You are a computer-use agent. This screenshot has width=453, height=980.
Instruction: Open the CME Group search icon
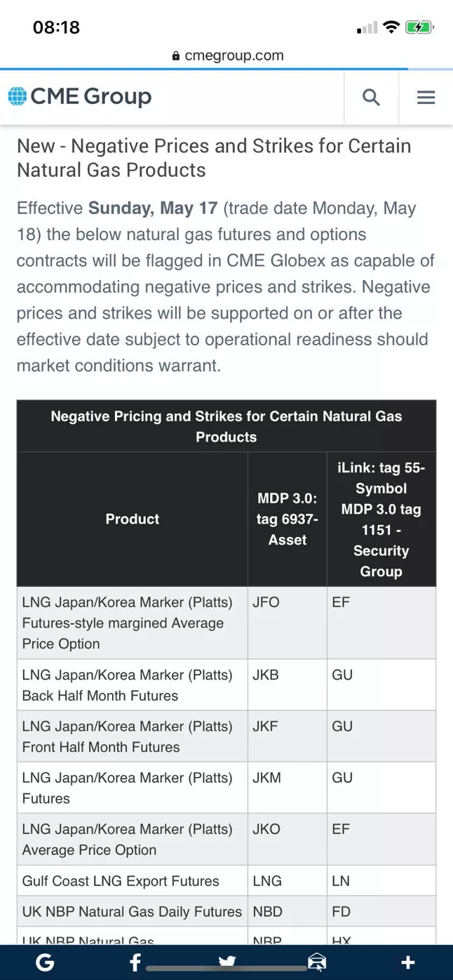pyautogui.click(x=371, y=98)
